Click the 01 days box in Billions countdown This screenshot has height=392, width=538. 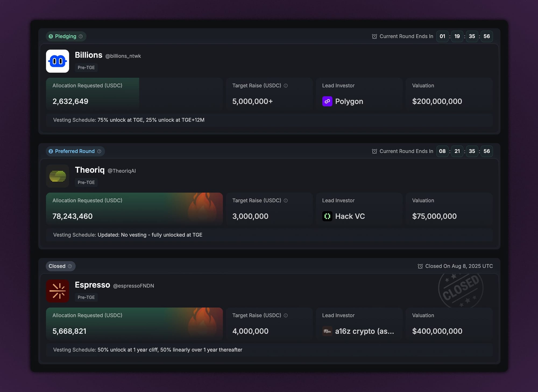pos(443,36)
